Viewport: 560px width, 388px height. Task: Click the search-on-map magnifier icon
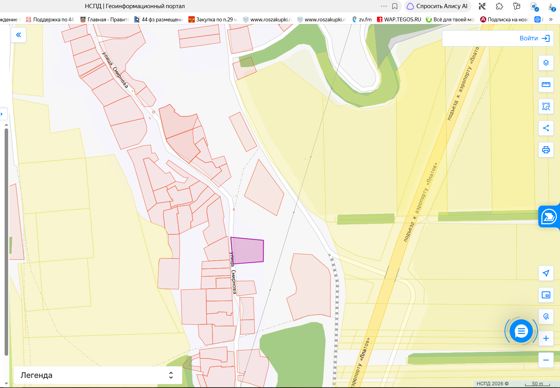point(546,317)
